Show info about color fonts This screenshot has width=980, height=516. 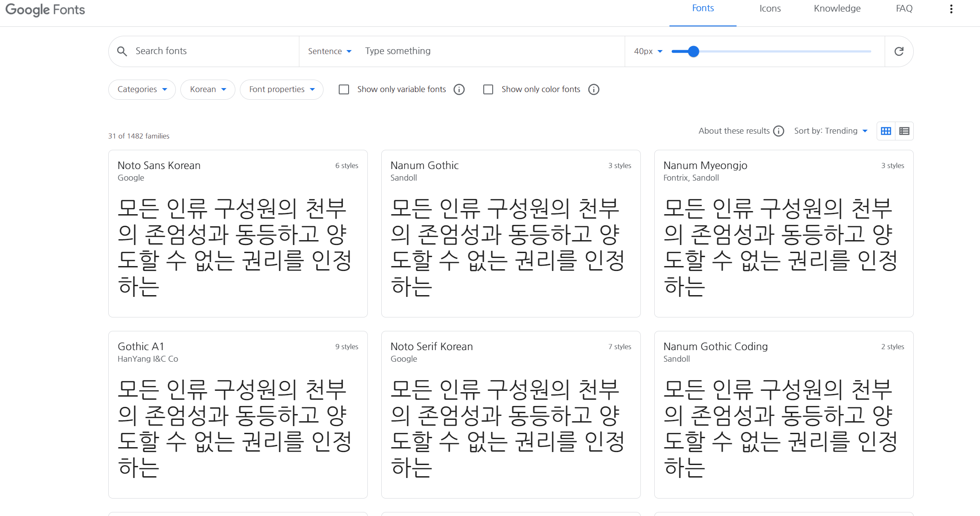pyautogui.click(x=594, y=89)
